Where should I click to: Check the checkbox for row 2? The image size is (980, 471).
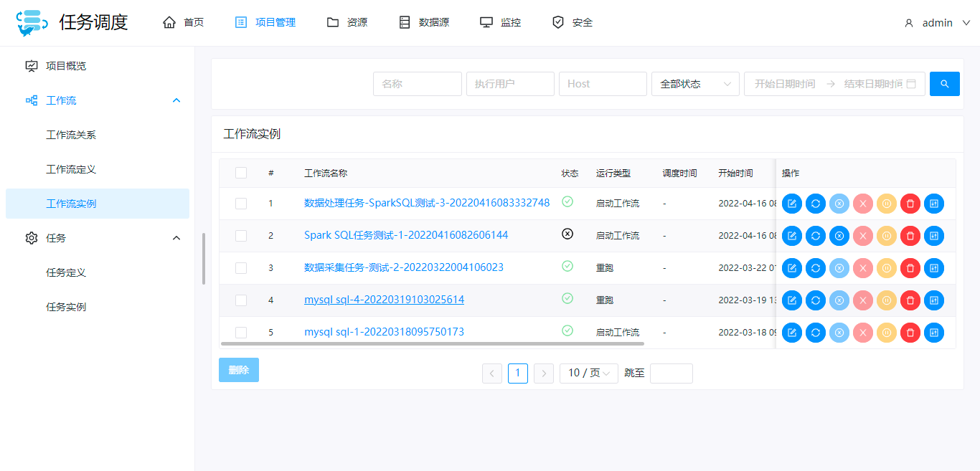[x=241, y=236]
